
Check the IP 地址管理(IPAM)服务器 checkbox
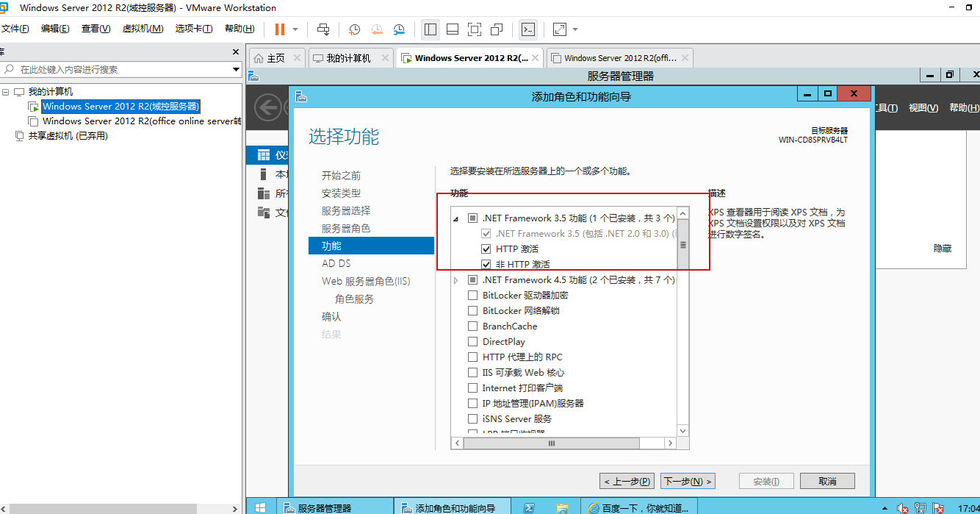472,404
